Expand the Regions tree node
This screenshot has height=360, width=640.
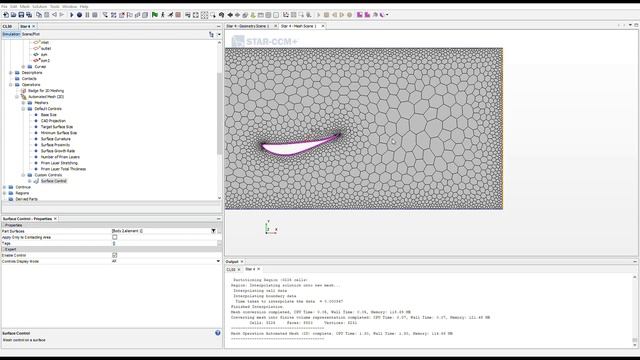click(x=5, y=193)
